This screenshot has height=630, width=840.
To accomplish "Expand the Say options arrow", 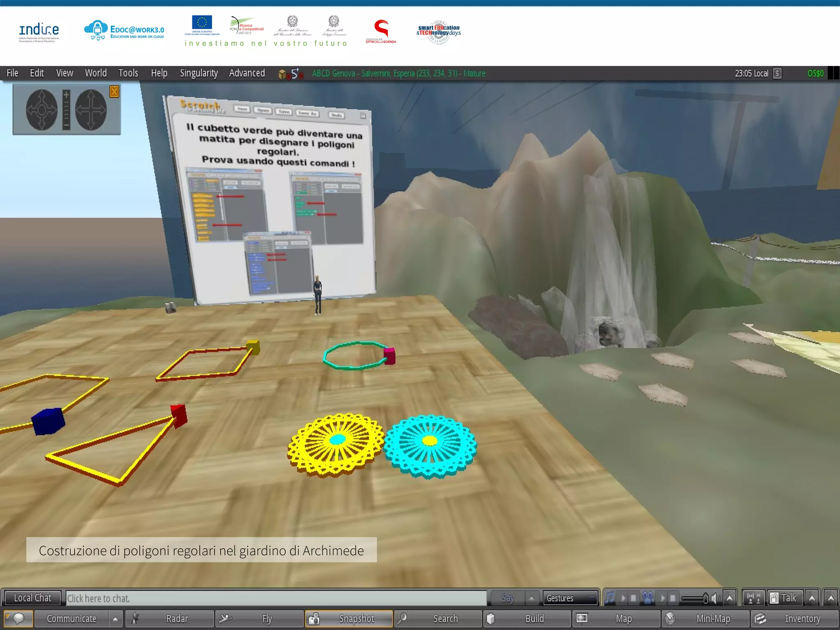I will pyautogui.click(x=532, y=598).
